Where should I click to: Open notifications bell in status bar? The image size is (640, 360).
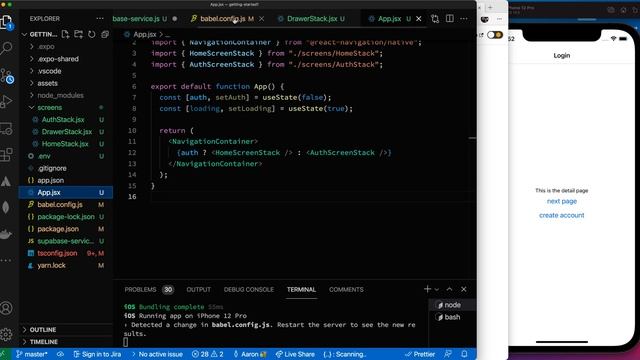coord(464,354)
